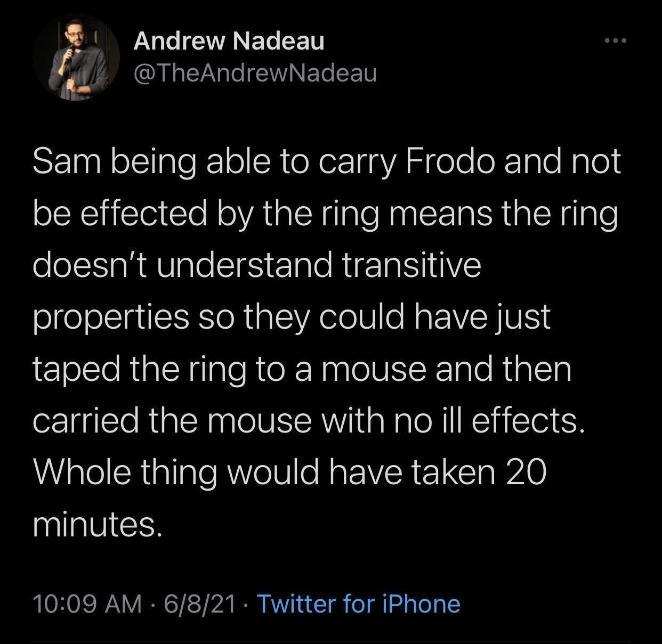
Task: Click the display name Andrew Nadeau
Action: (x=229, y=41)
